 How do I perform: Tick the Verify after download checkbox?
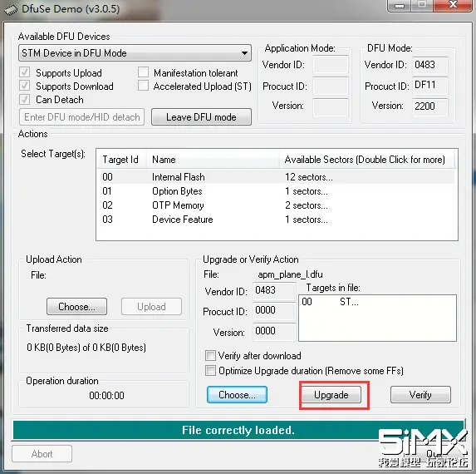[210, 356]
